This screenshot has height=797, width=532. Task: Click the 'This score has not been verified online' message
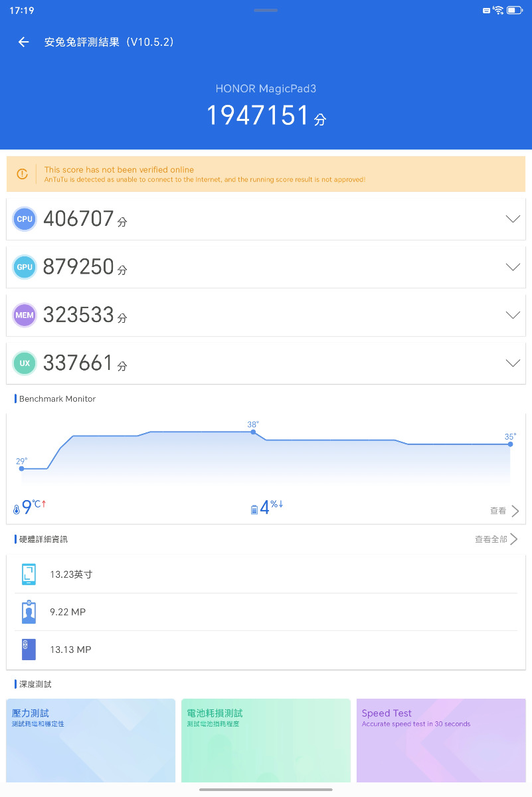[119, 170]
